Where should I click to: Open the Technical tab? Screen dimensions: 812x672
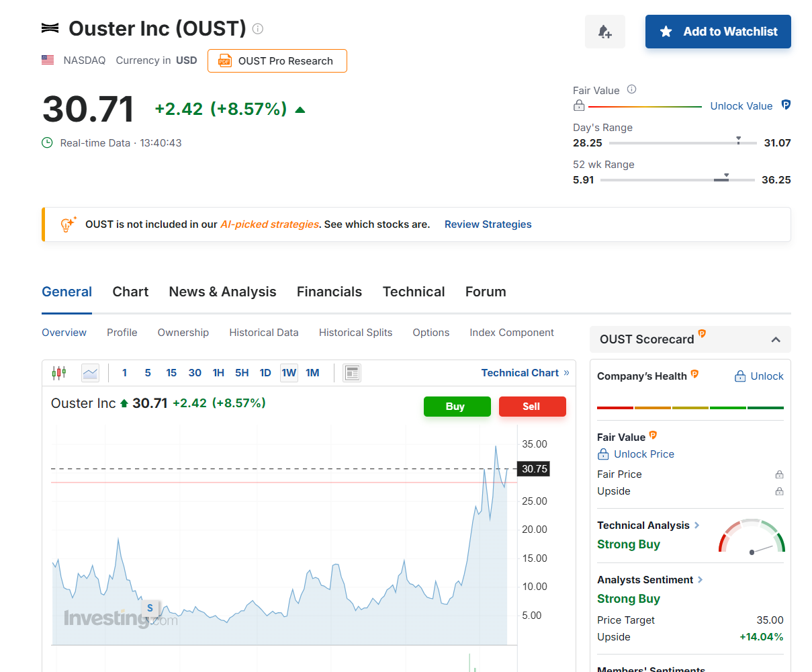pyautogui.click(x=414, y=292)
